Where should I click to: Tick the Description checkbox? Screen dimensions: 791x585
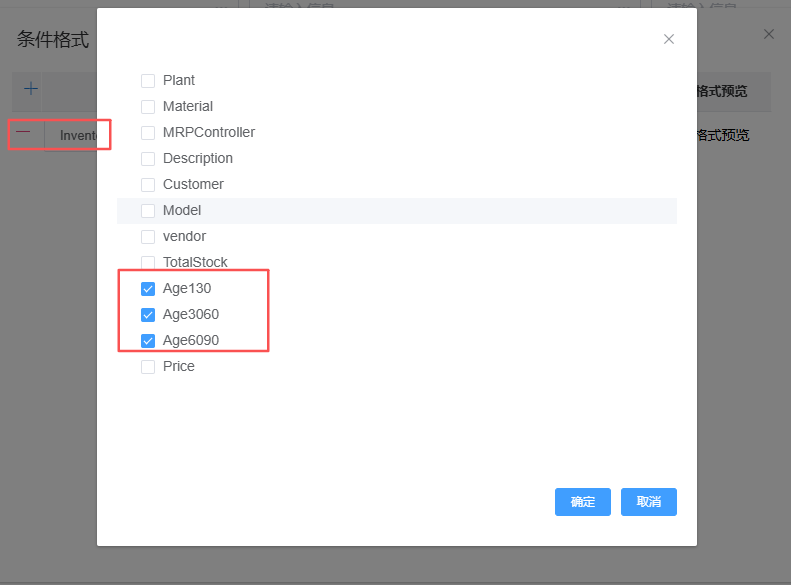click(148, 159)
